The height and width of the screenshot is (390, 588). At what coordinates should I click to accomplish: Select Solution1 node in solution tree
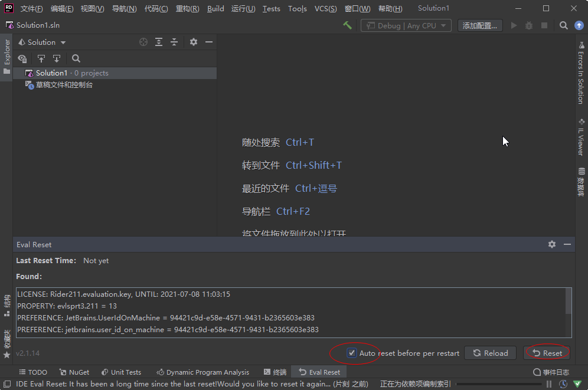click(x=115, y=73)
